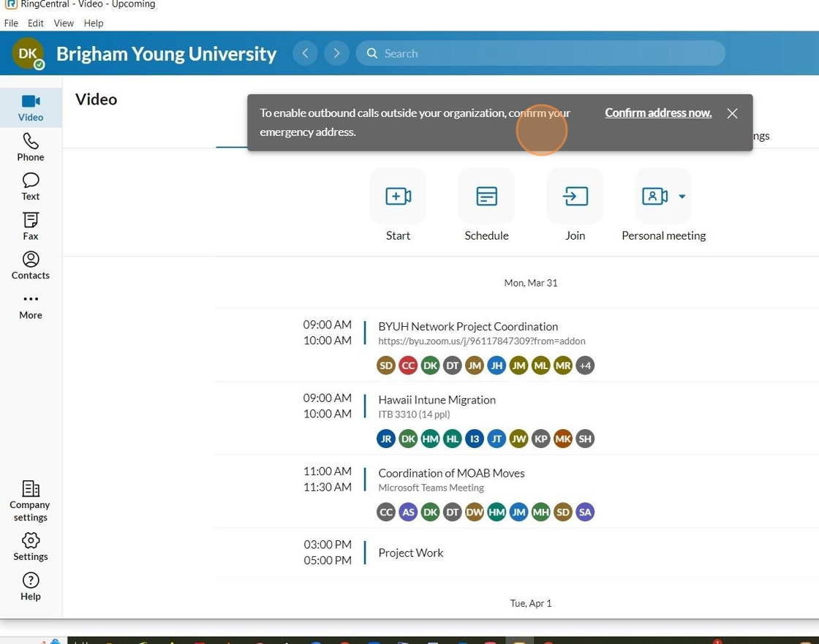
Task: Go forward with the right arrow button
Action: click(x=336, y=53)
